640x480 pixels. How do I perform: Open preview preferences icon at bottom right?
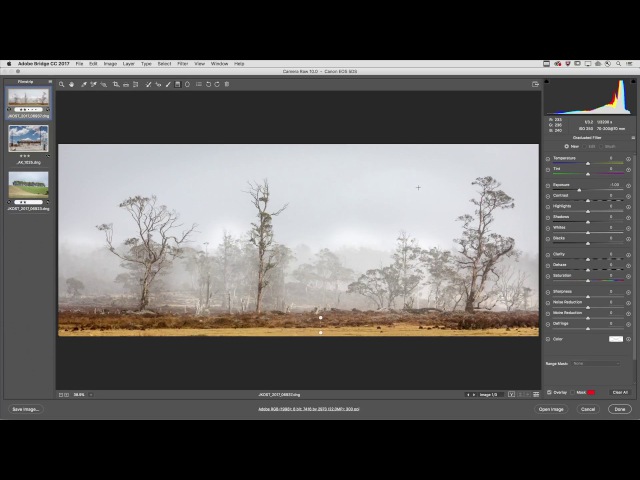click(536, 395)
